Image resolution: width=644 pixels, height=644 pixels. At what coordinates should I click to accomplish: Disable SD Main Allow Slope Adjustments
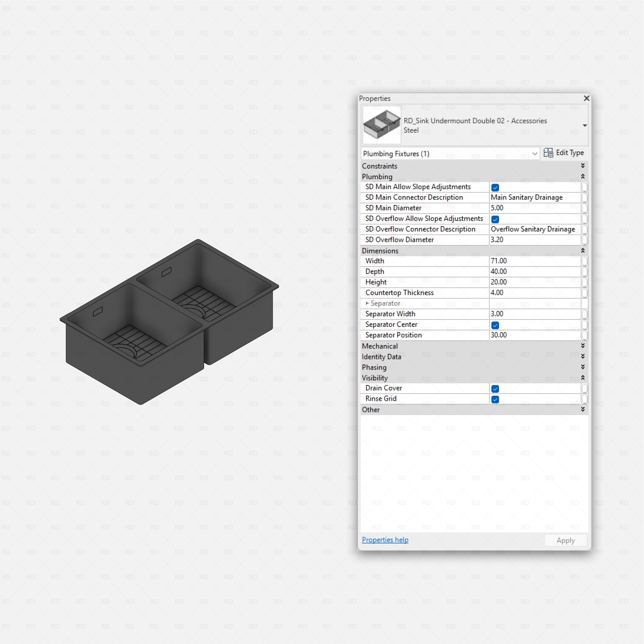tap(495, 187)
